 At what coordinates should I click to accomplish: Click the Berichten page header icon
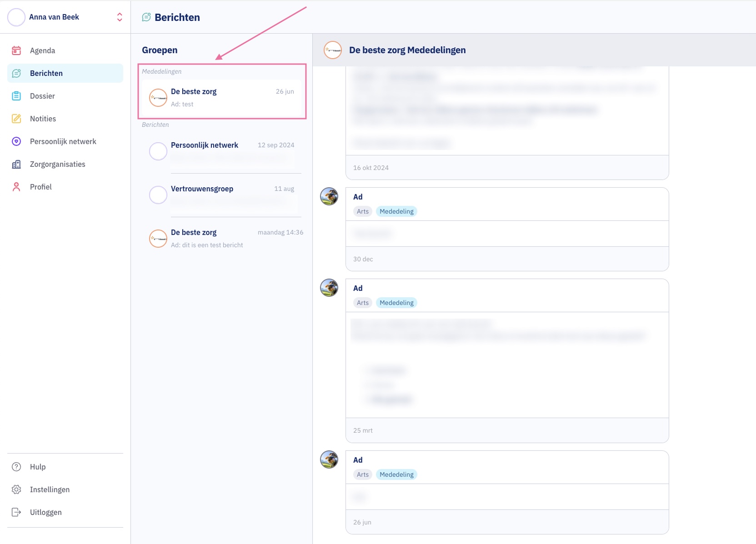pyautogui.click(x=146, y=17)
